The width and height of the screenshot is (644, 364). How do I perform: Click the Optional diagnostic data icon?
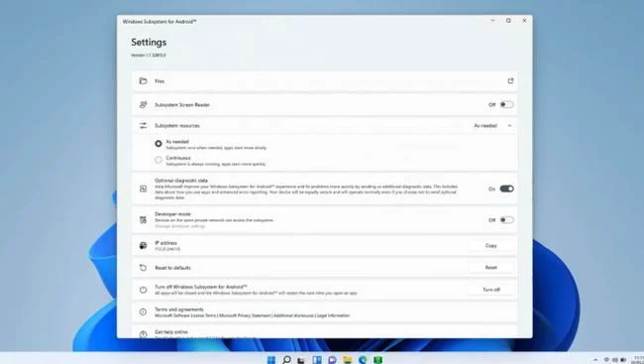143,188
